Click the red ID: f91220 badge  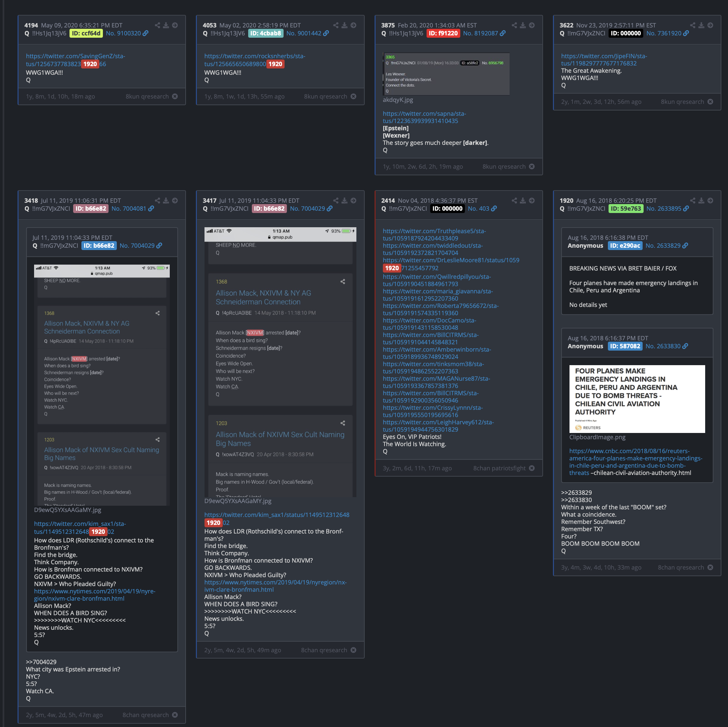pyautogui.click(x=443, y=33)
